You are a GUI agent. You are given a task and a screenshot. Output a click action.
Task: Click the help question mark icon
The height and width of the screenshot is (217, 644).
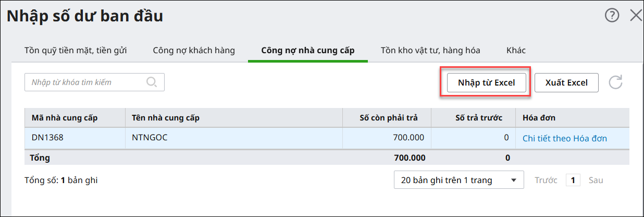(x=612, y=16)
